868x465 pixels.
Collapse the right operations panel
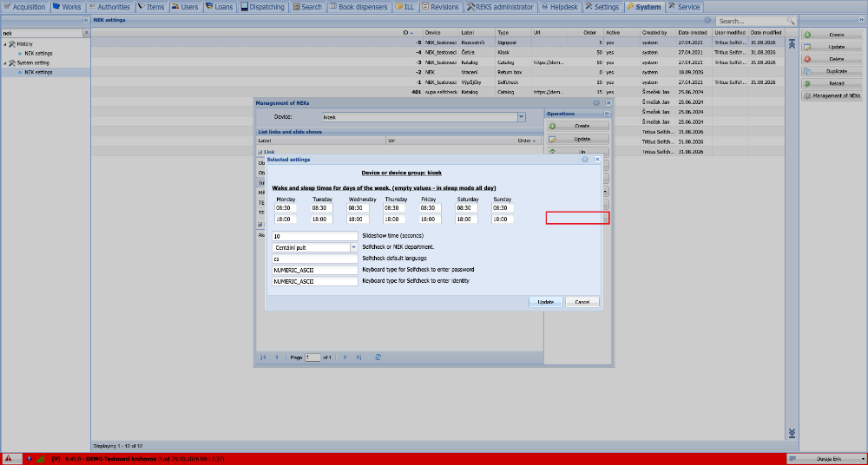[859, 21]
